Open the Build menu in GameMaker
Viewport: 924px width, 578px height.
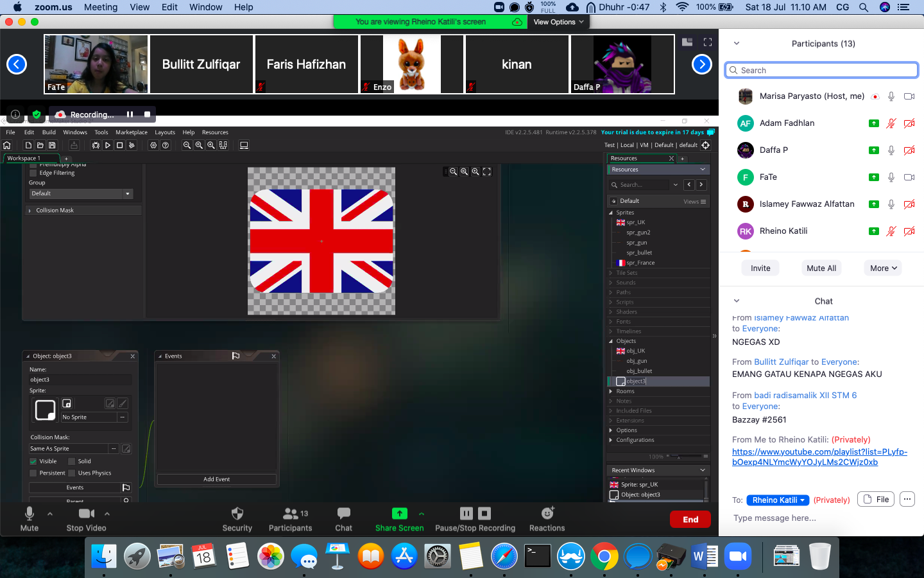point(49,132)
